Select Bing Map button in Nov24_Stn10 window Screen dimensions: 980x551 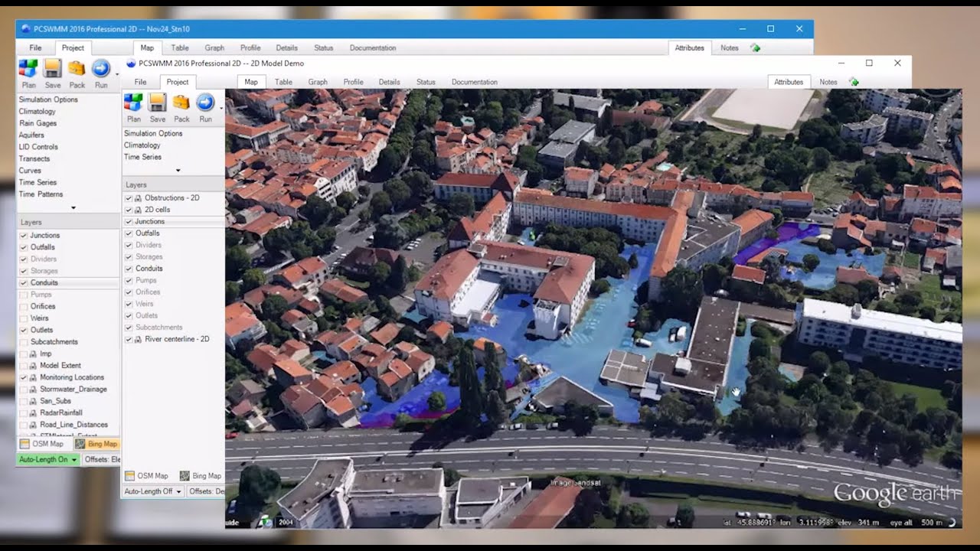(x=96, y=444)
